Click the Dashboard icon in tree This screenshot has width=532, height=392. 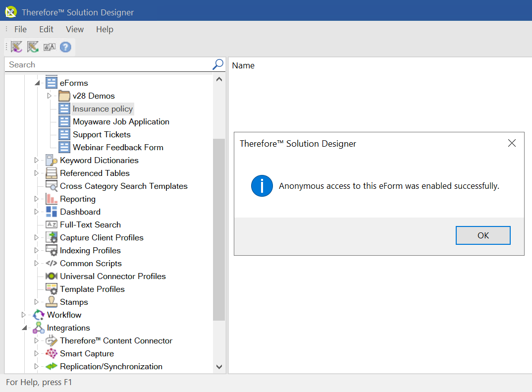[52, 212]
